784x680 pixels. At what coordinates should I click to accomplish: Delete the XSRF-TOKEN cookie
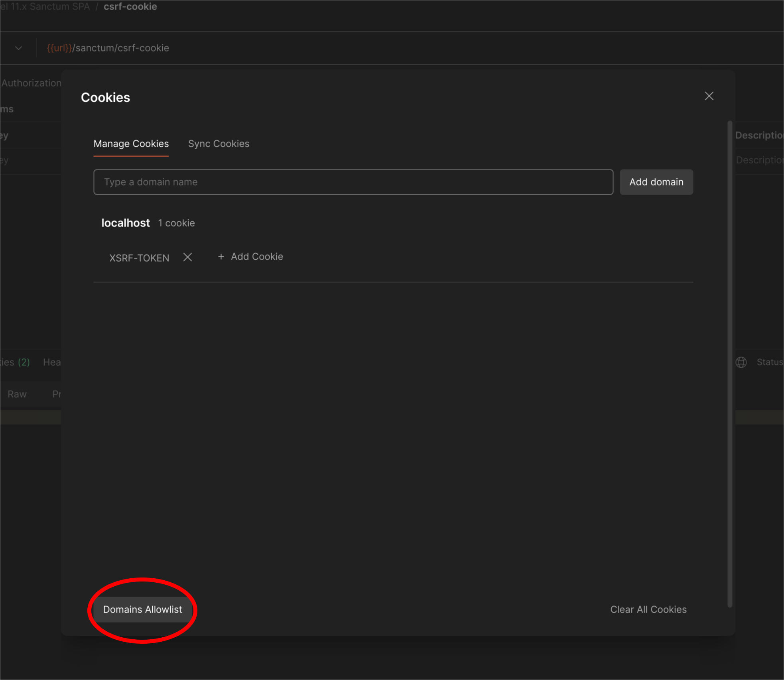187,257
